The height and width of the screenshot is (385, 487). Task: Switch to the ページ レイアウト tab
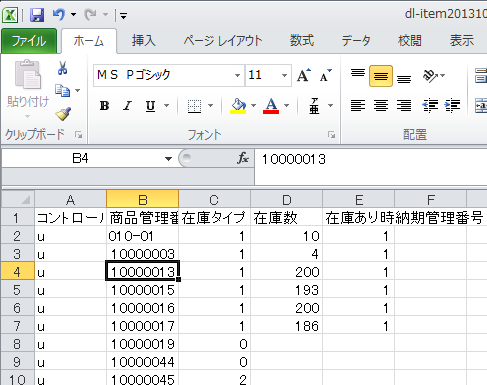(x=223, y=41)
